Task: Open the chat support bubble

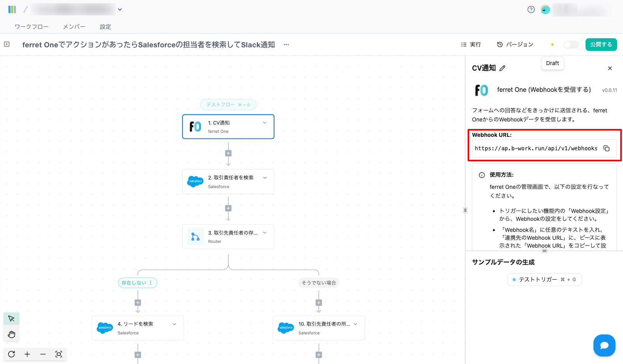Action: 604,345
